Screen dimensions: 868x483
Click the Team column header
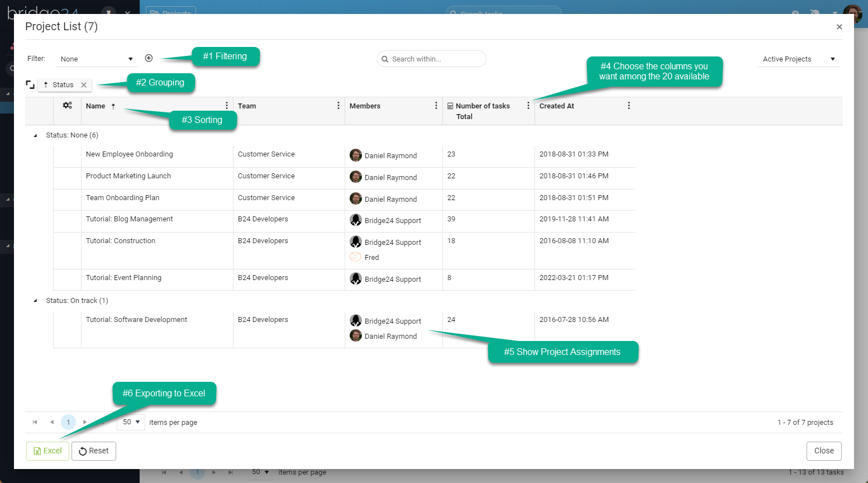247,106
